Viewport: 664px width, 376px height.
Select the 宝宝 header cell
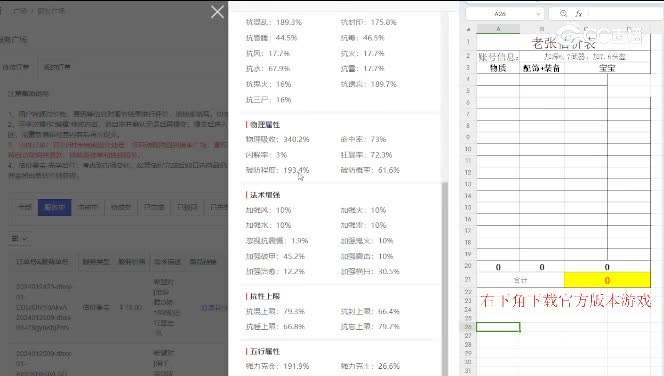click(607, 68)
